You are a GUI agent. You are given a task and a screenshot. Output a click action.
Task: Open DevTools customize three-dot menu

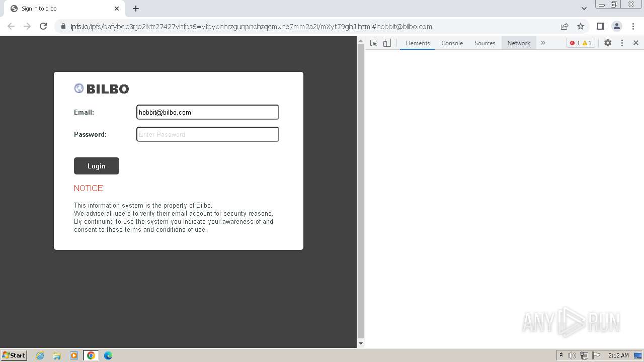coord(622,43)
